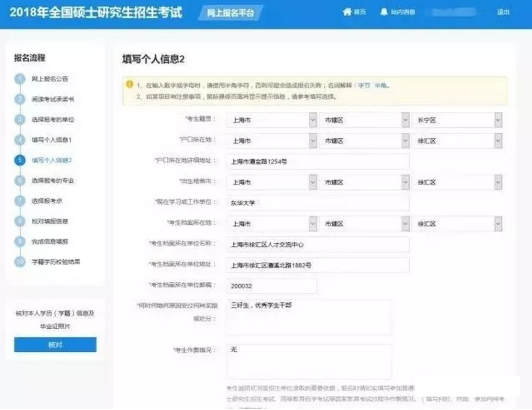
Task: Expand 户口所在地 city dropdown showing 市辖区
Action: pyautogui.click(x=405, y=141)
